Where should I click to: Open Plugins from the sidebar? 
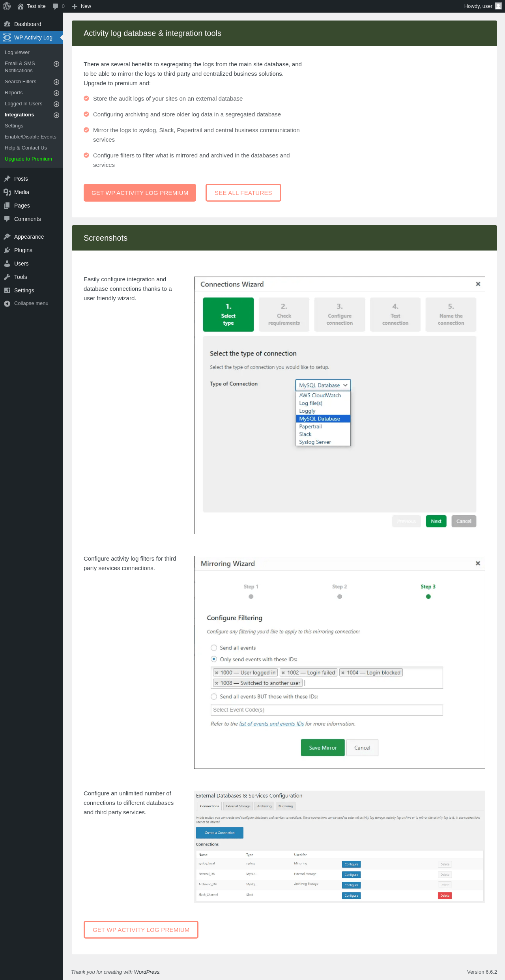pyautogui.click(x=23, y=250)
